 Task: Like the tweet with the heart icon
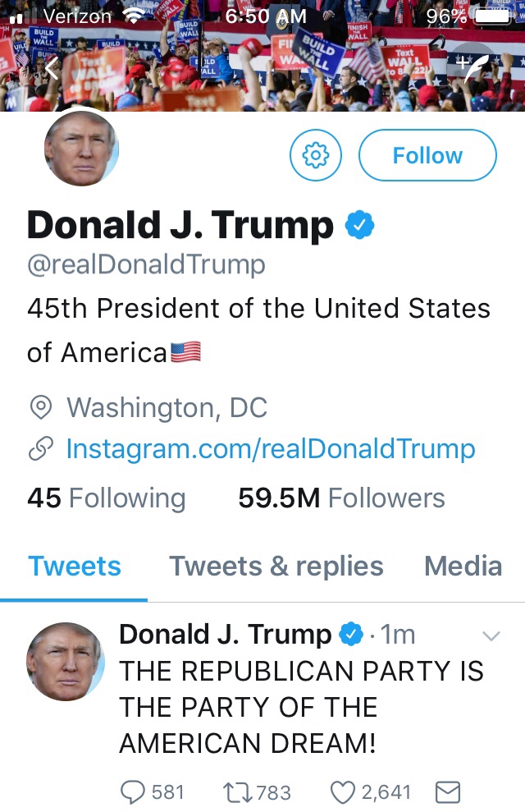(x=341, y=791)
